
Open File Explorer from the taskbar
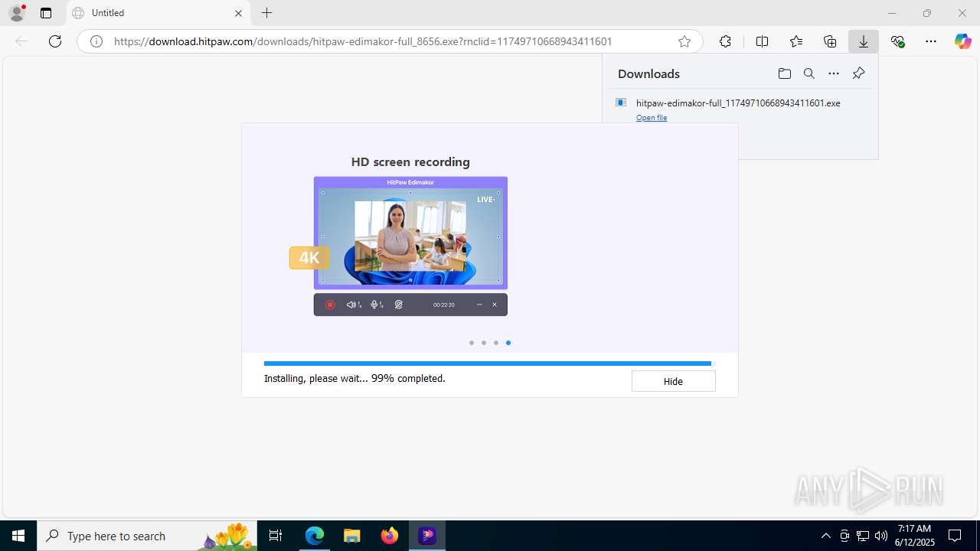click(352, 536)
